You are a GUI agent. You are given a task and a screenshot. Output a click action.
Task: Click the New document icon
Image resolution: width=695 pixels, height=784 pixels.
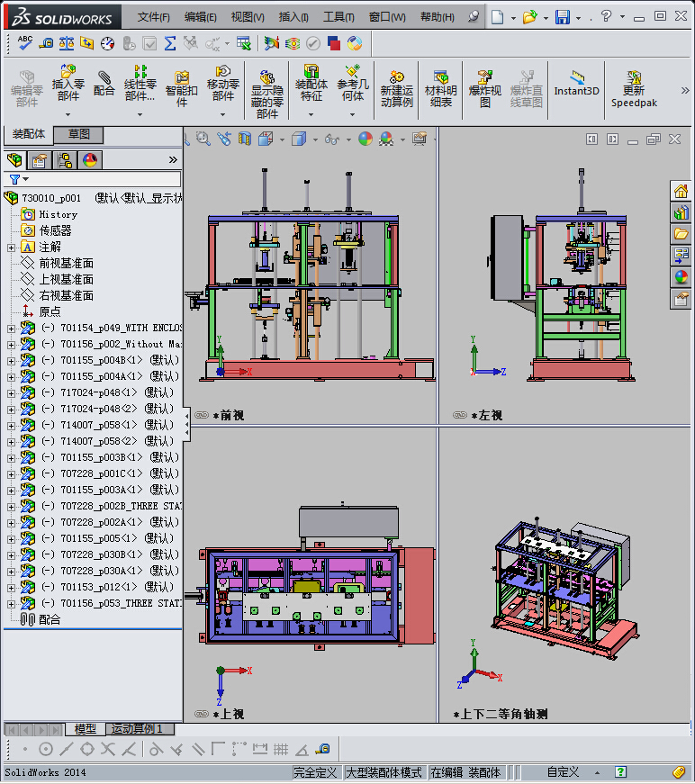(497, 17)
